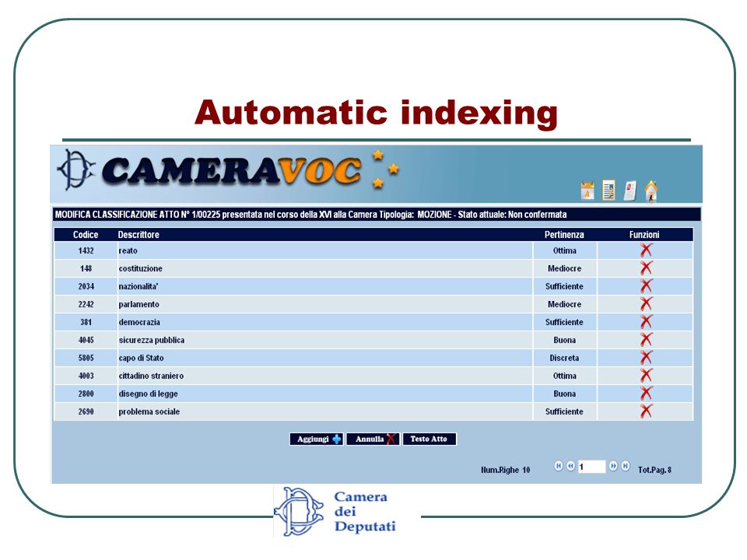The height and width of the screenshot is (560, 747).
Task: Click 'Ottima' relevance in cittadino straniero row
Action: pyautogui.click(x=565, y=376)
